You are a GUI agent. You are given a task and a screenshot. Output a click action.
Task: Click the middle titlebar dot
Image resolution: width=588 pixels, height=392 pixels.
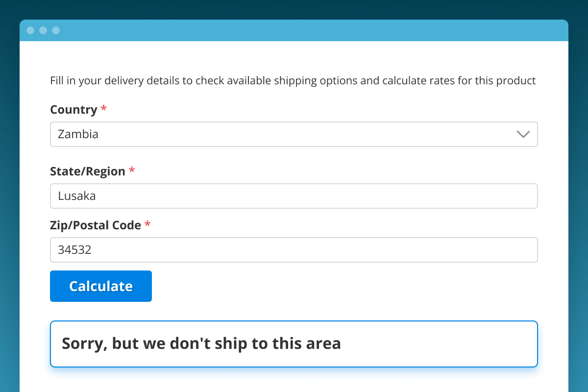point(43,30)
